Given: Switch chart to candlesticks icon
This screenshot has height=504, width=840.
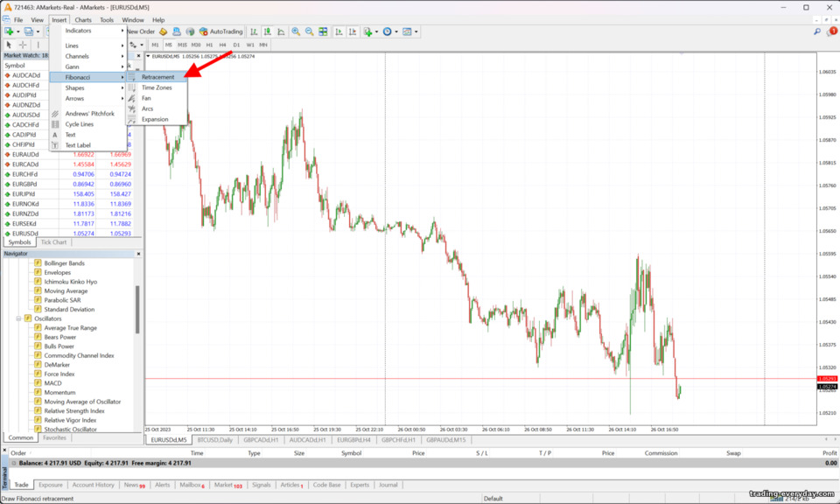Looking at the screenshot, I should (x=268, y=31).
